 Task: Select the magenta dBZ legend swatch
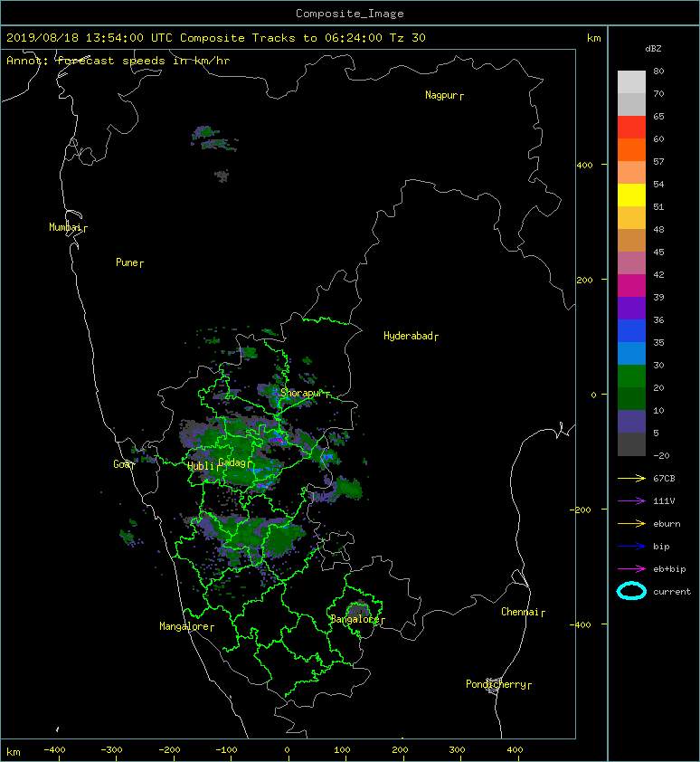(x=631, y=285)
